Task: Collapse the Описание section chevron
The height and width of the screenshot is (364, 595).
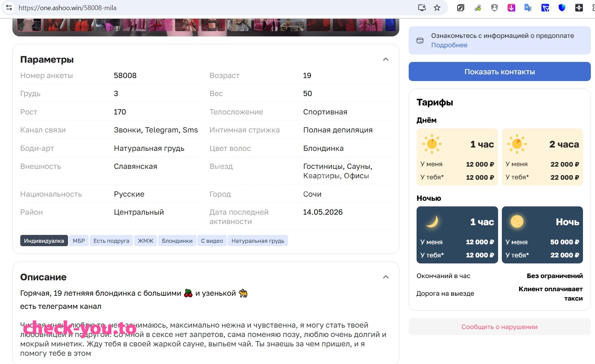Action: [x=385, y=277]
